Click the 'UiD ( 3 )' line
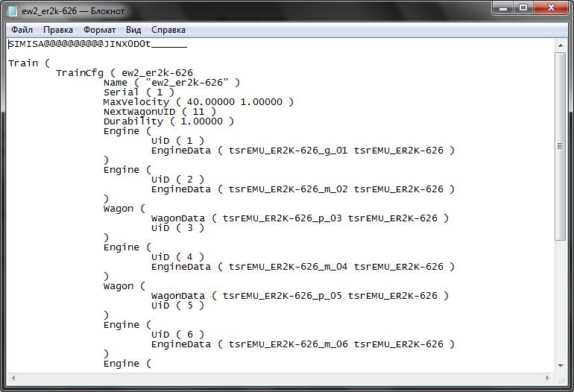 click(x=177, y=228)
